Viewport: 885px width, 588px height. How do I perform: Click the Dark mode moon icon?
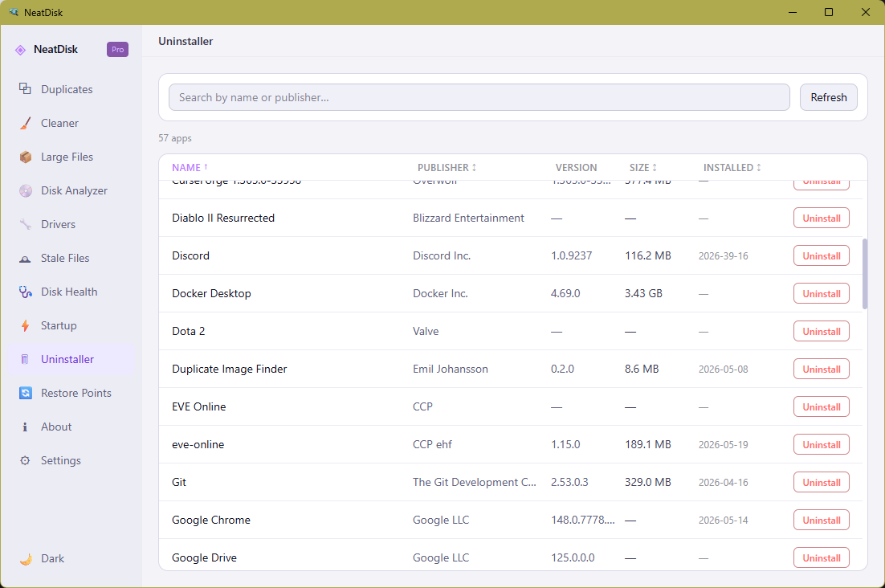tap(25, 558)
